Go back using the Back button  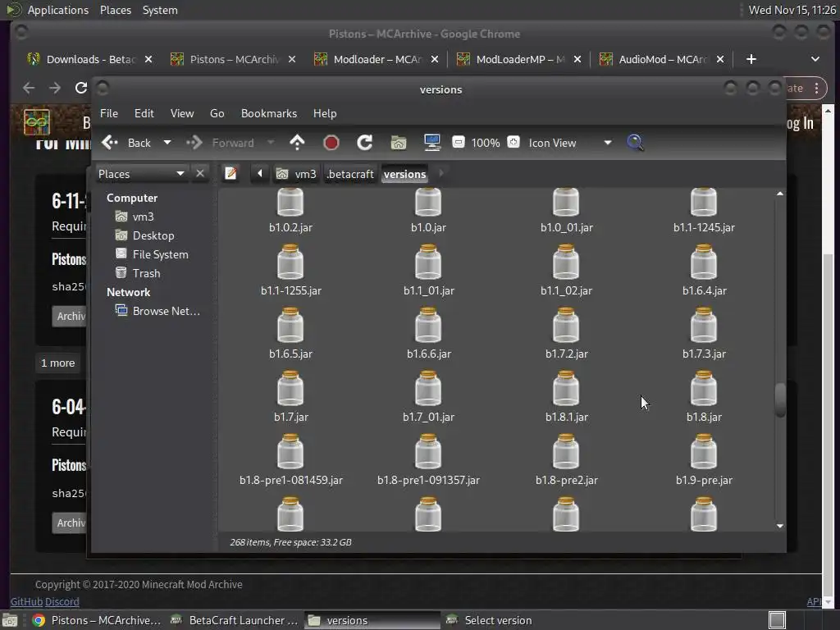point(129,143)
